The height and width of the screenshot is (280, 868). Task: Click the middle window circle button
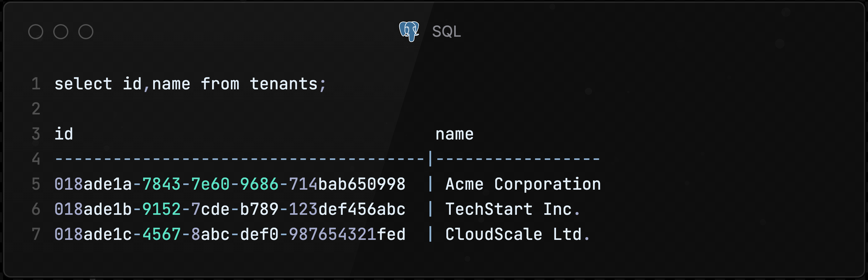coord(61,32)
